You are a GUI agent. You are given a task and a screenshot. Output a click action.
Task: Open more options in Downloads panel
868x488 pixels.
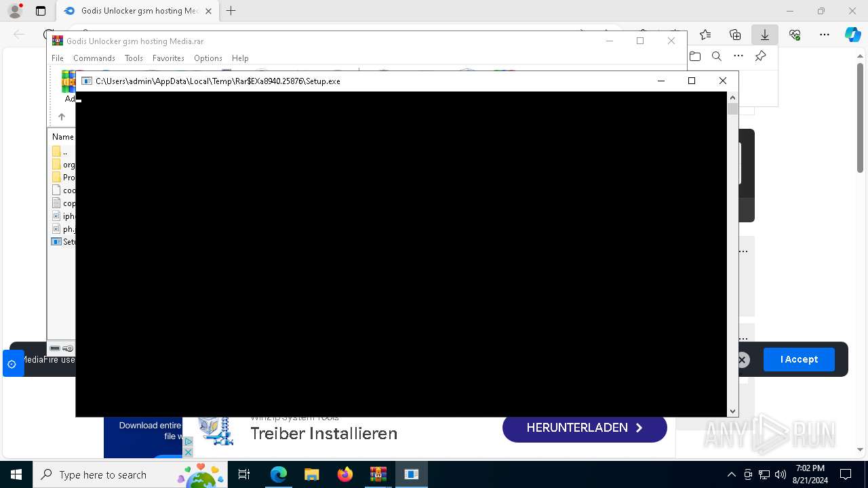click(x=738, y=56)
